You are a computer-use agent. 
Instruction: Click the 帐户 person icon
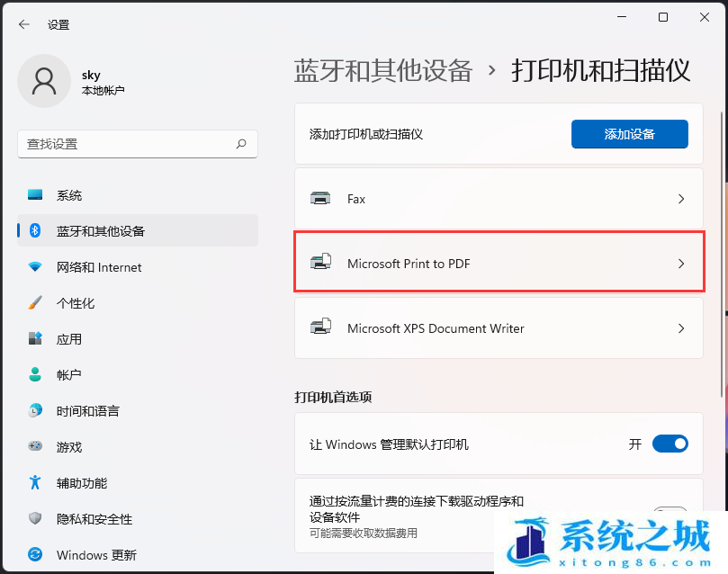point(35,374)
